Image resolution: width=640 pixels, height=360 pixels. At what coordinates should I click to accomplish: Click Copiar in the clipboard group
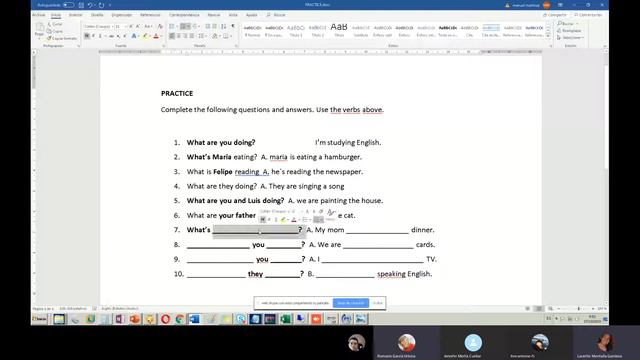[x=55, y=31]
